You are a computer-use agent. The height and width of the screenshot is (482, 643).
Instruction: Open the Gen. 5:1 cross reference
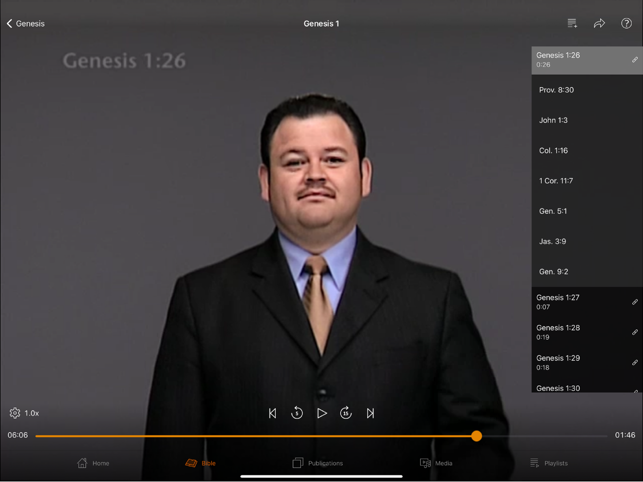click(x=587, y=211)
